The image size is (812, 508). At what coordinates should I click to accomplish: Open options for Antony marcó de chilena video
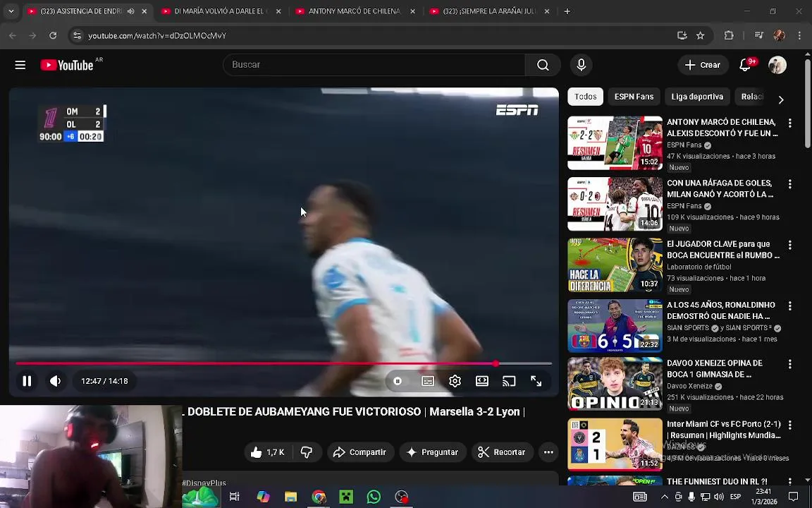coord(789,123)
